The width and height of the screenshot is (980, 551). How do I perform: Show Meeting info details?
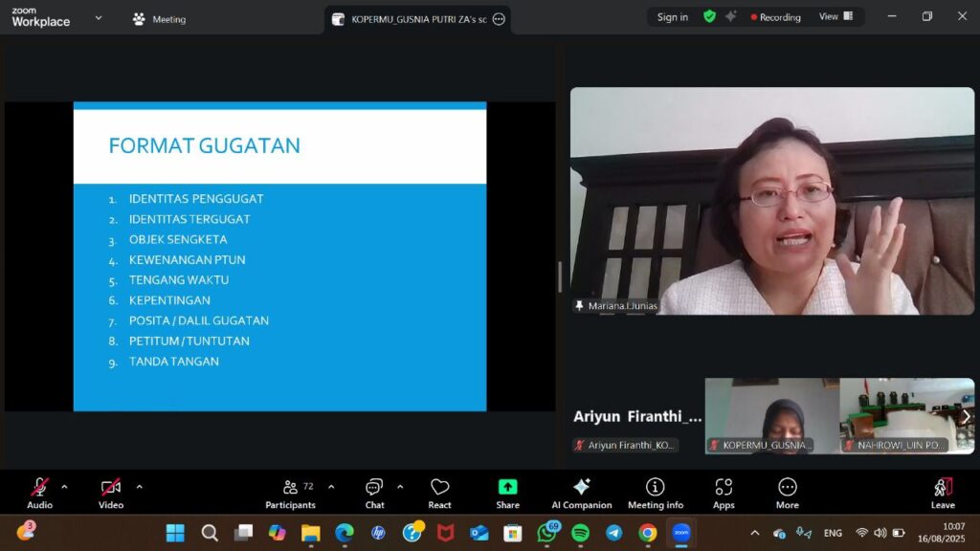pyautogui.click(x=655, y=493)
